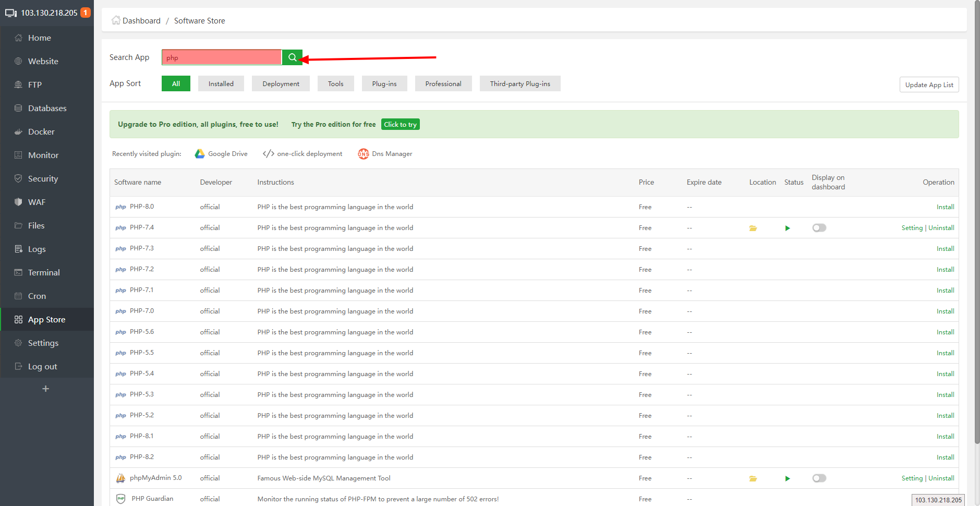Open Setting for phpMyAdmin 5.0
The height and width of the screenshot is (506, 980).
(912, 478)
